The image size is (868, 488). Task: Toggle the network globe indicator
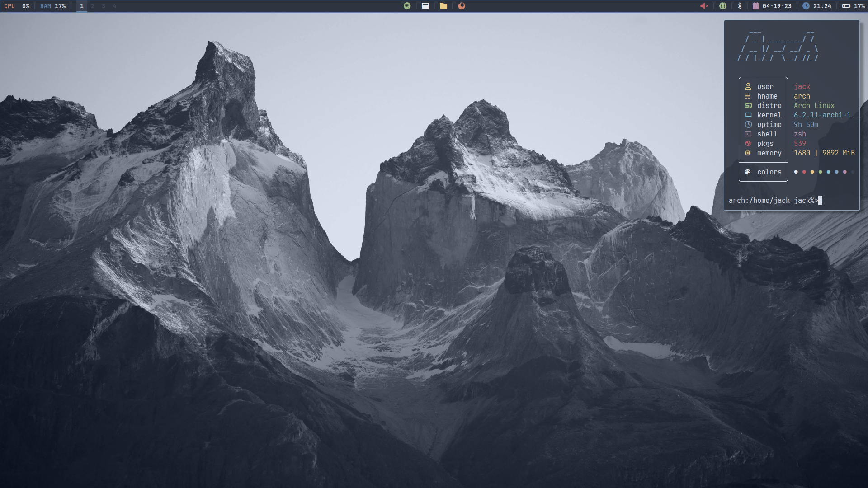point(723,6)
